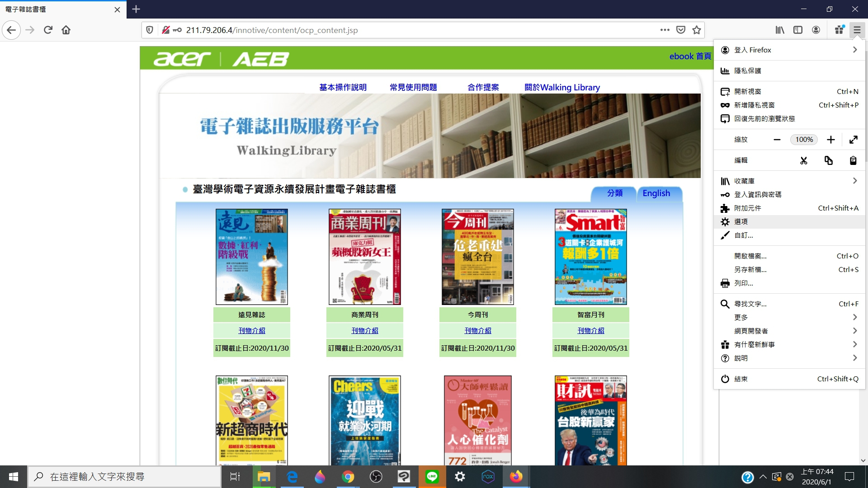
Task: Go to Firefox home page
Action: [x=66, y=30]
